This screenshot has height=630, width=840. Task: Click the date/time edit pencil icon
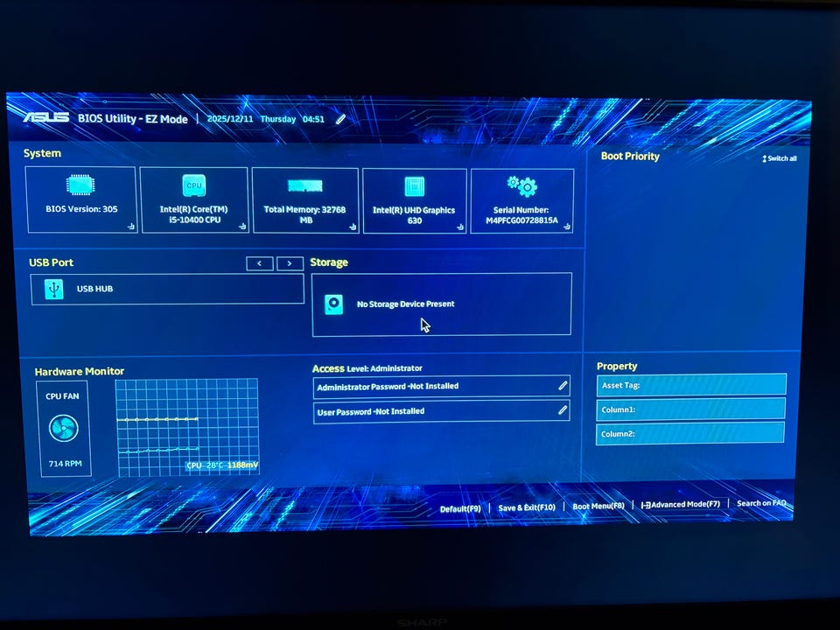tap(340, 119)
